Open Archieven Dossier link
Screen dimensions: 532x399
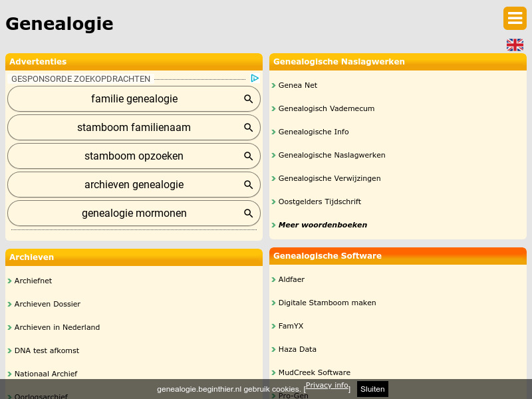click(x=47, y=304)
